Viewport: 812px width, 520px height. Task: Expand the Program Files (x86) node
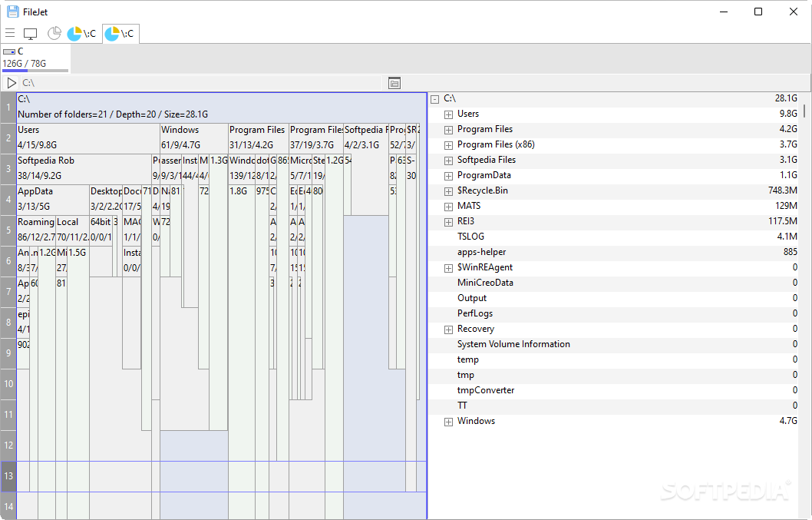point(448,145)
